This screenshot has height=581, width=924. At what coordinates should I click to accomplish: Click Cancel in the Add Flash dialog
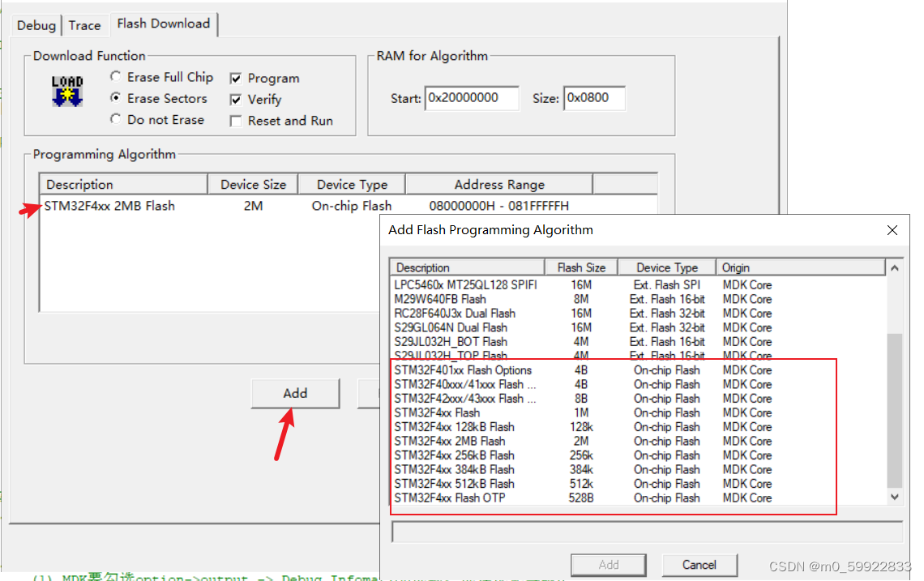click(699, 565)
